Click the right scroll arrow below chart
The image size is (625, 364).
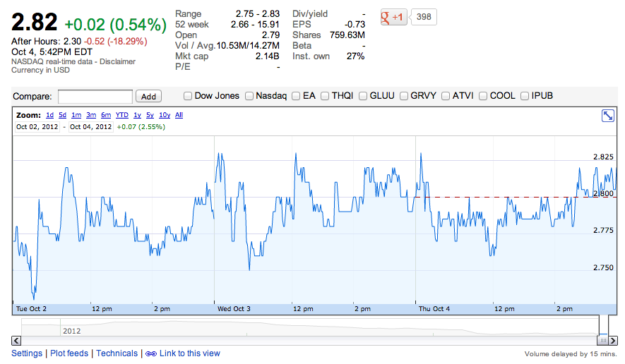click(613, 341)
